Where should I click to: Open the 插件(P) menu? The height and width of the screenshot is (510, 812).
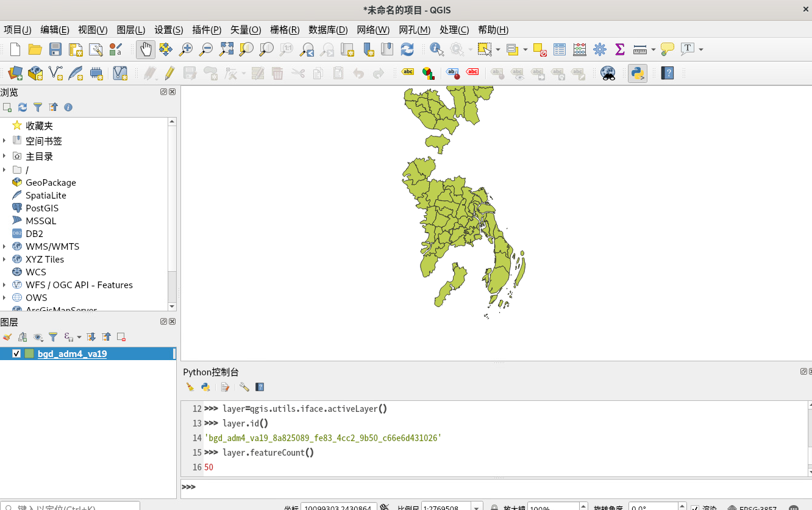point(207,30)
